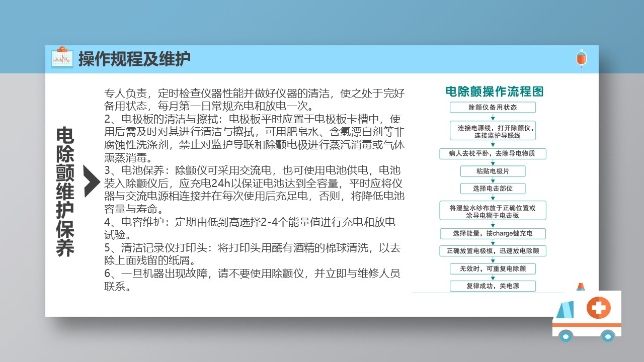Select the title 操作规程及维护
Screen dimensions: 644x362
(134, 59)
